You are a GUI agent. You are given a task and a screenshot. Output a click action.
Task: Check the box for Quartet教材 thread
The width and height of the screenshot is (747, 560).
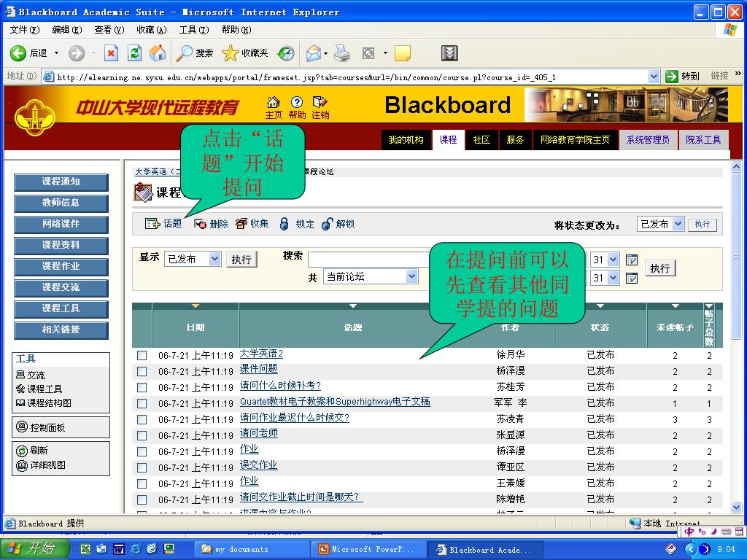142,403
